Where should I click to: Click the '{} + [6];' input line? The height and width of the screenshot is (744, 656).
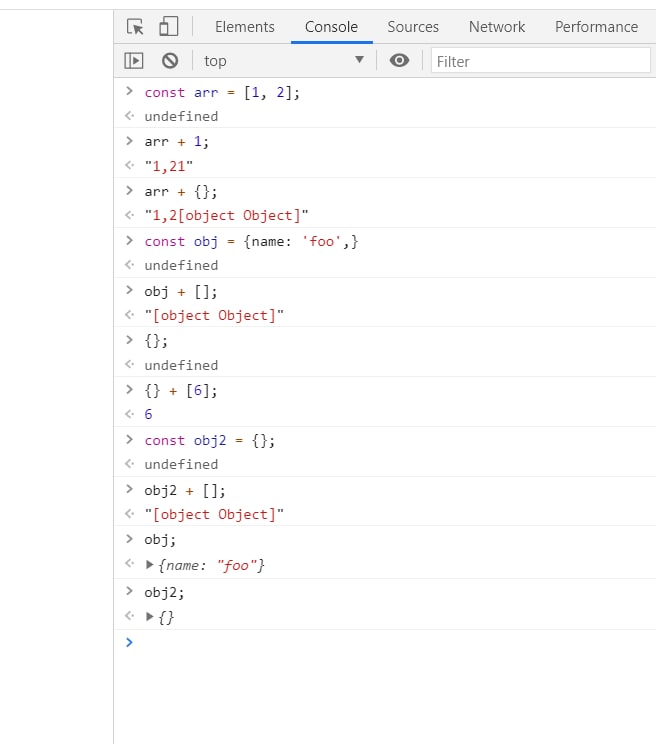coord(181,391)
